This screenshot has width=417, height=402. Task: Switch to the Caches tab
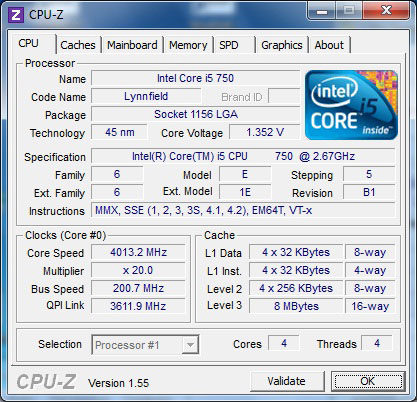(78, 45)
